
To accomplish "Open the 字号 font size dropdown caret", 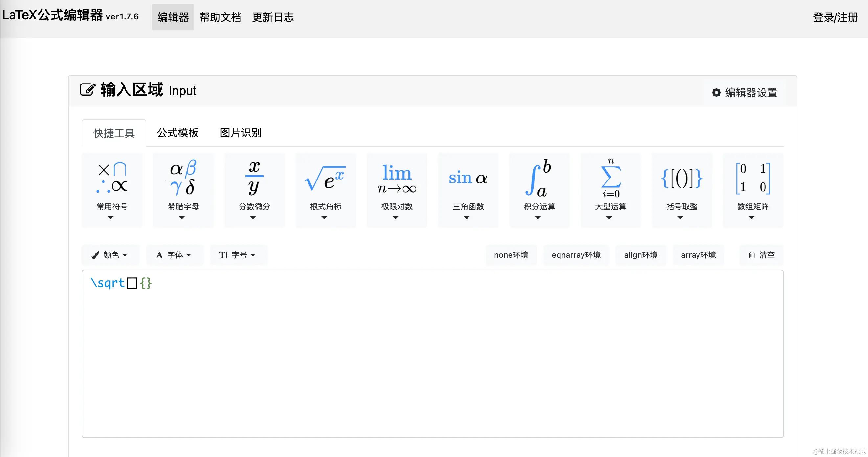I will point(253,255).
